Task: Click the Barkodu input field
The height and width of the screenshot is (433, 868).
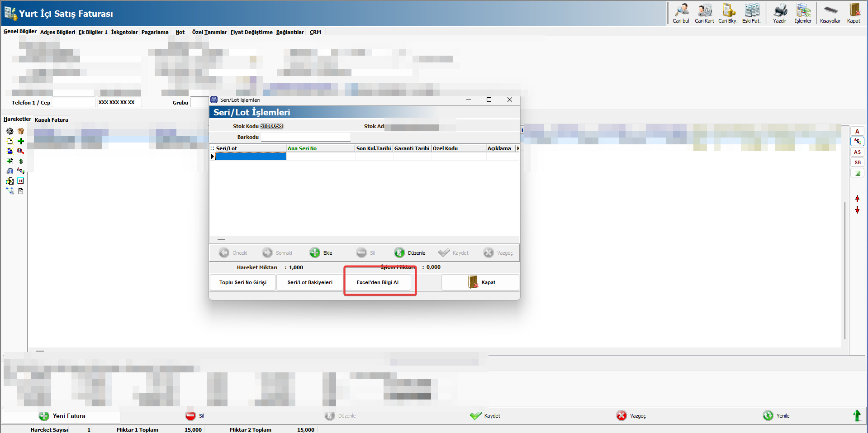Action: [x=305, y=137]
